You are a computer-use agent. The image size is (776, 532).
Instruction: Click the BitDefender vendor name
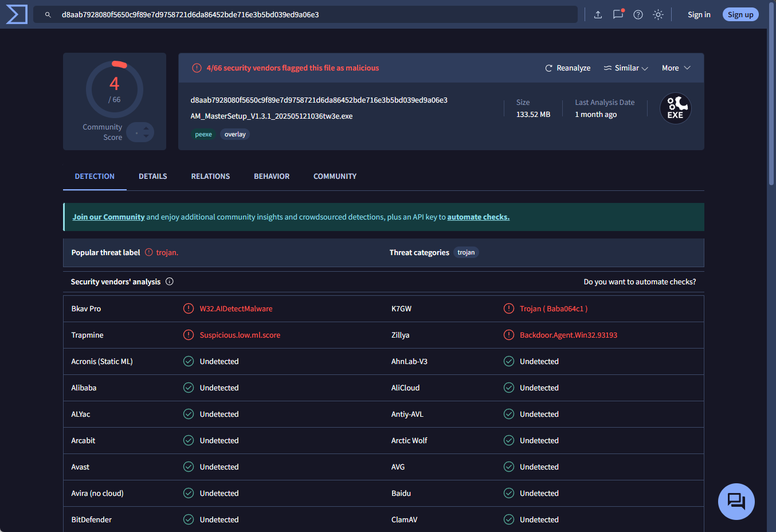tap(91, 520)
